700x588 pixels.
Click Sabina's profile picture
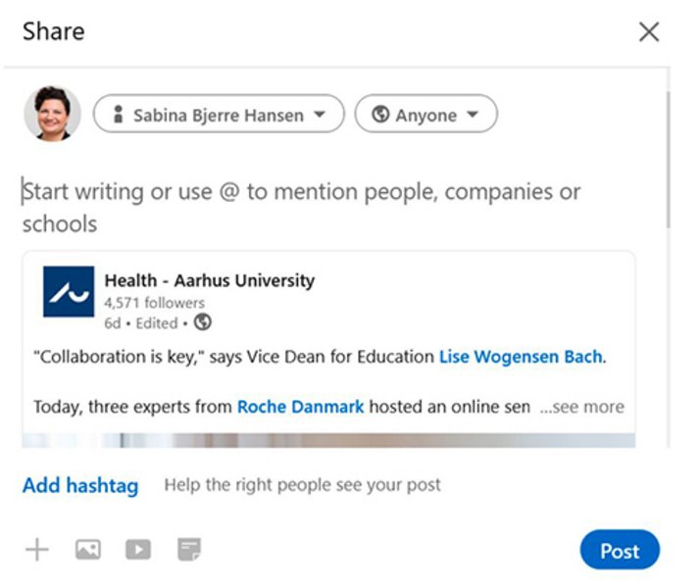pos(52,115)
